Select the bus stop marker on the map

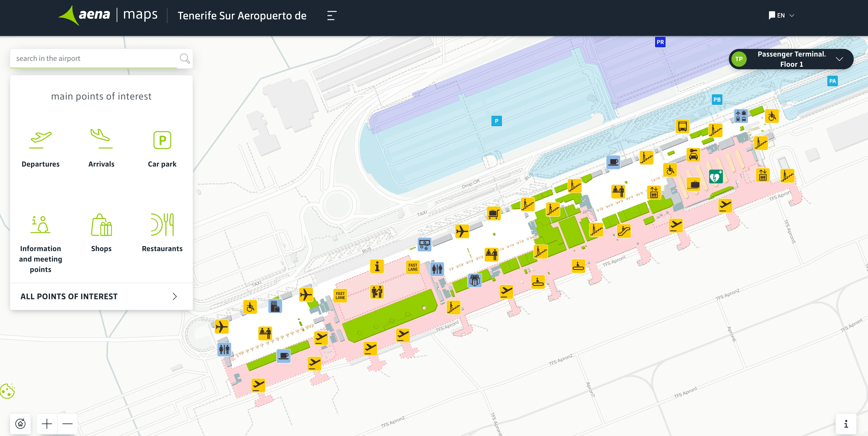pyautogui.click(x=683, y=126)
